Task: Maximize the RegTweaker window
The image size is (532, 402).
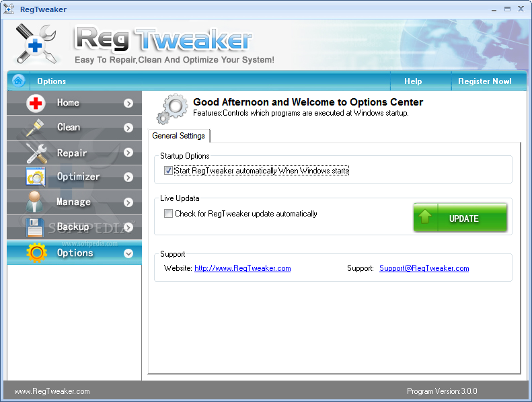Action: click(x=507, y=9)
